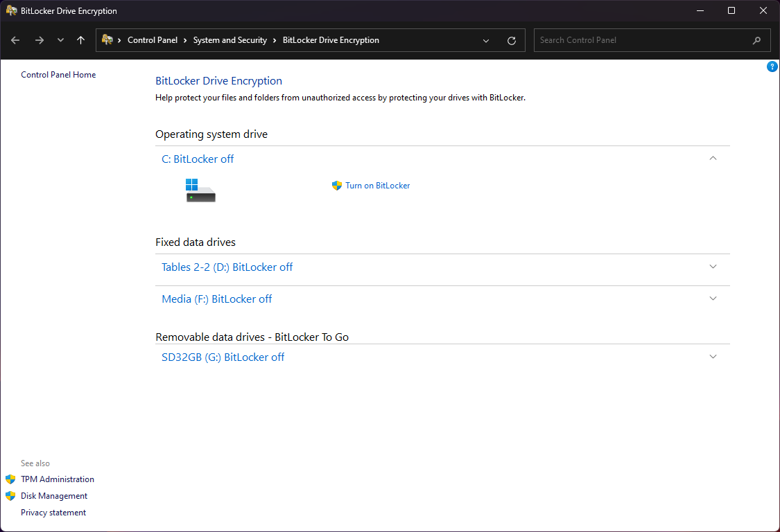Click Tables 2-2 (D:) BitLocker off

(227, 267)
